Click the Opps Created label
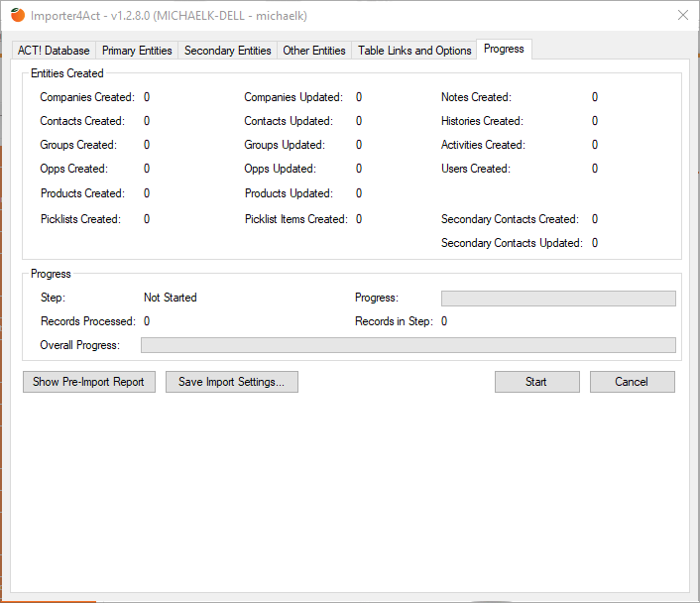The height and width of the screenshot is (603, 700). [73, 169]
